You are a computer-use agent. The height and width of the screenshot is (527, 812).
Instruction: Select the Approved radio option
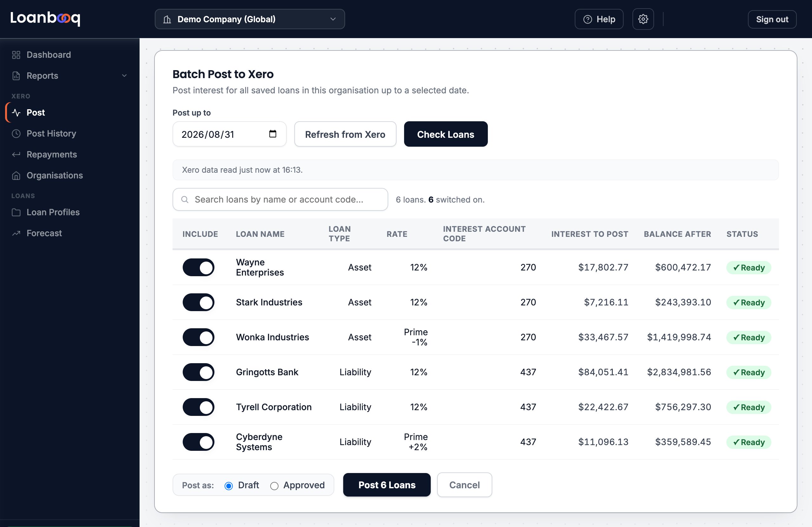[x=274, y=485]
